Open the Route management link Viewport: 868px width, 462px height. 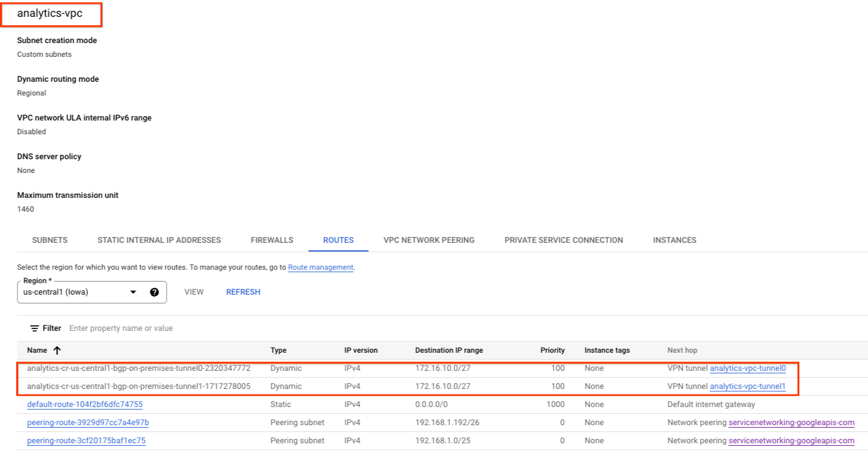coord(321,267)
